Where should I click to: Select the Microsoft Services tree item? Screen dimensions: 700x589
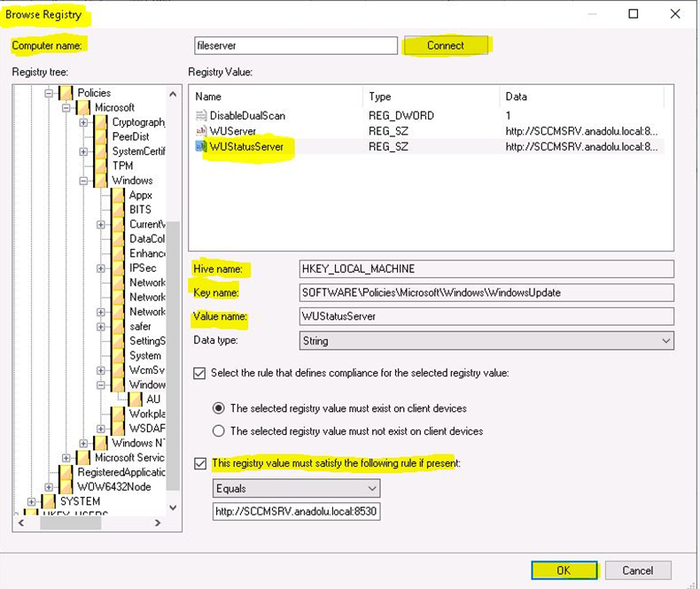click(x=129, y=457)
